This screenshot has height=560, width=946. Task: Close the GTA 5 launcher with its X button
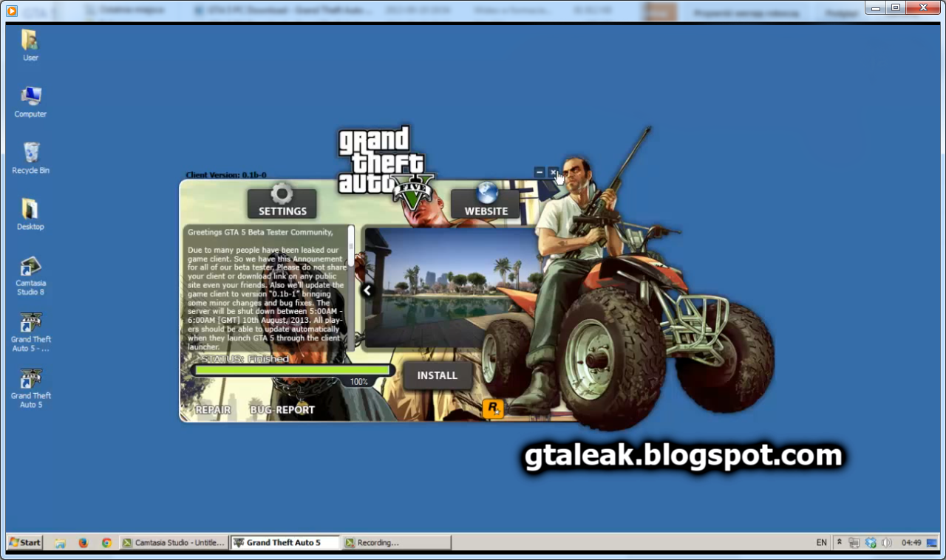(553, 172)
